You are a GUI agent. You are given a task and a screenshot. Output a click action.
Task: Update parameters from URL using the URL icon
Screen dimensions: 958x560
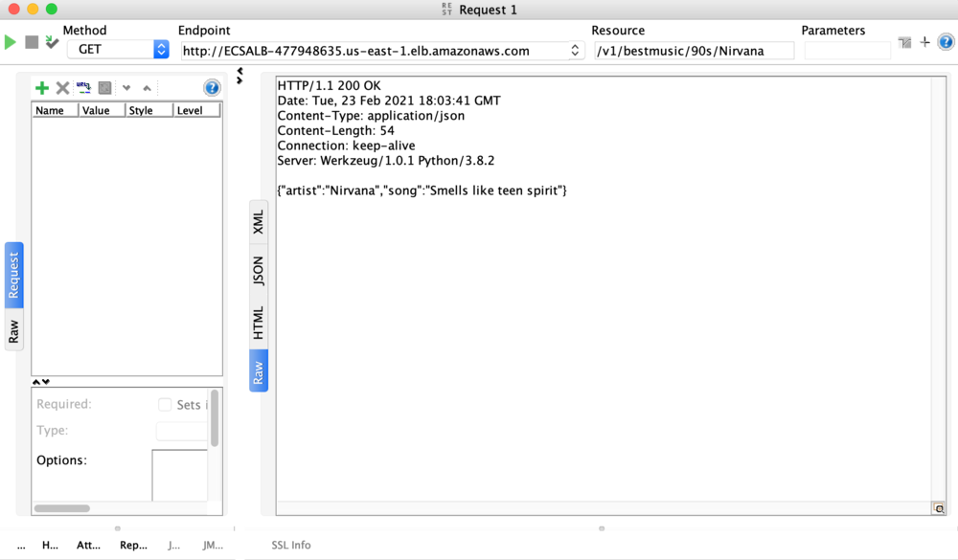pyautogui.click(x=84, y=87)
